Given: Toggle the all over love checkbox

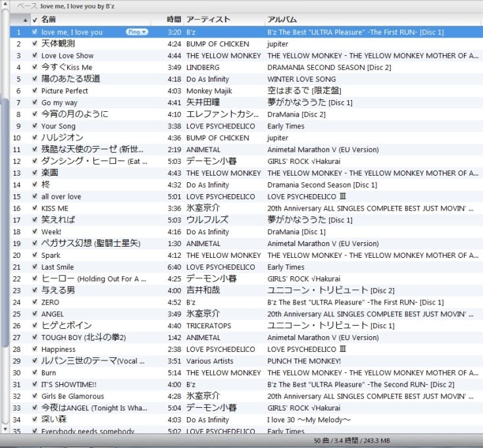Looking at the screenshot, I should (35, 196).
